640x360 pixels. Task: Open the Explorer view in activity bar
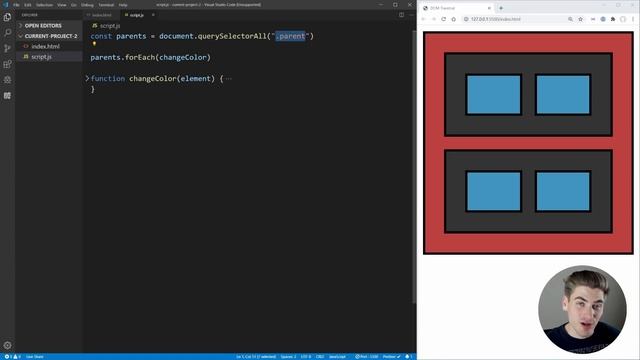click(7, 17)
